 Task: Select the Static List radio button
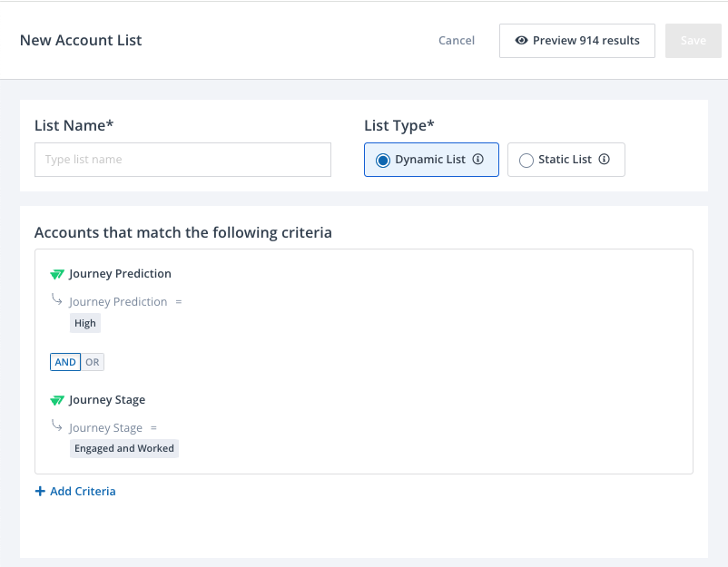[x=526, y=160]
